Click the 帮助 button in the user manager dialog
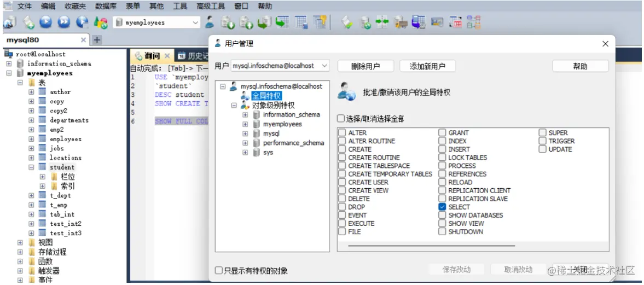The width and height of the screenshot is (644, 285). (x=581, y=66)
